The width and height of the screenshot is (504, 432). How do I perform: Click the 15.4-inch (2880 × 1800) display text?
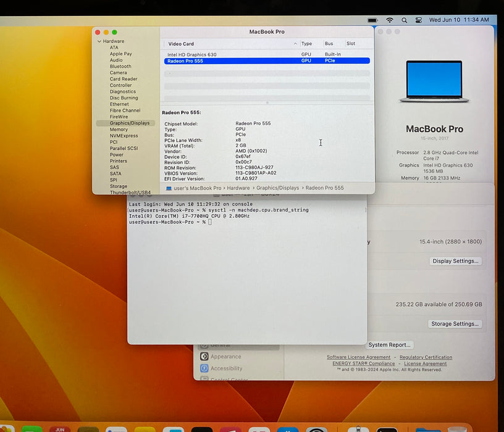[451, 241]
